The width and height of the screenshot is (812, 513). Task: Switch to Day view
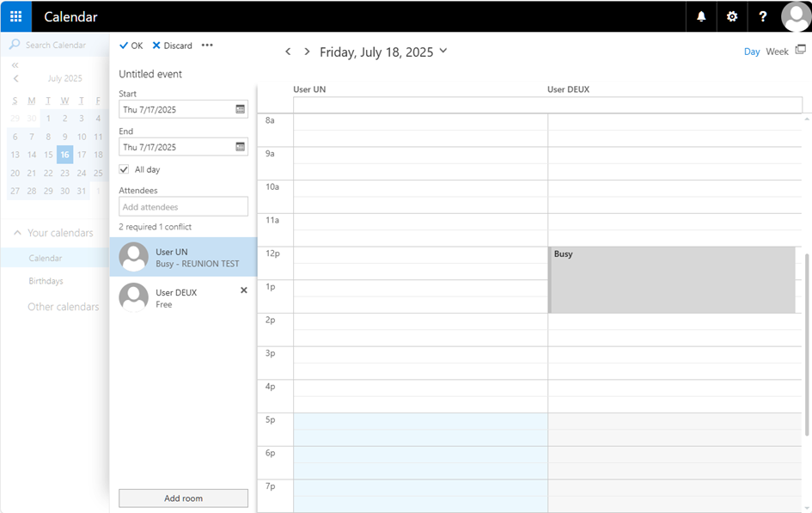752,52
